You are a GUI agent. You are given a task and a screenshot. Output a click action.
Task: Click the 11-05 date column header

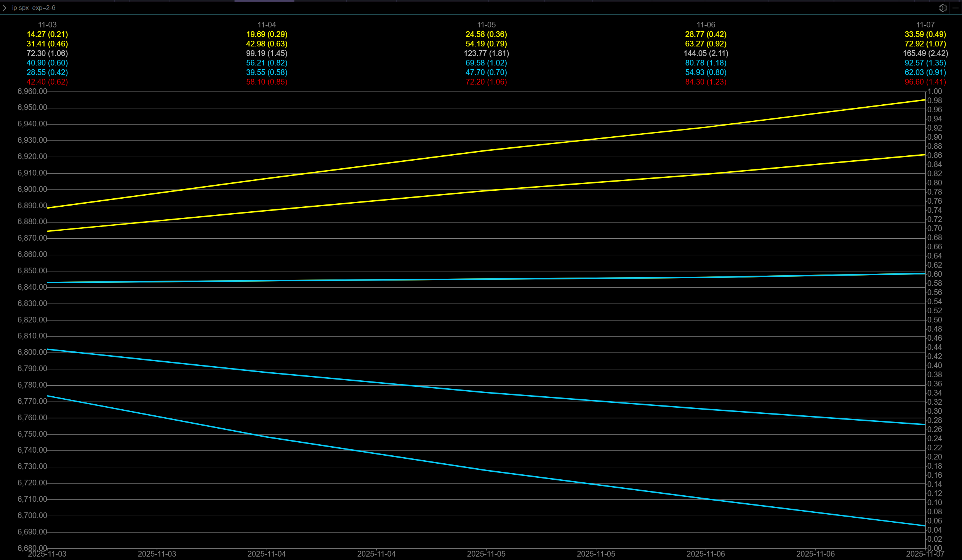pos(486,25)
